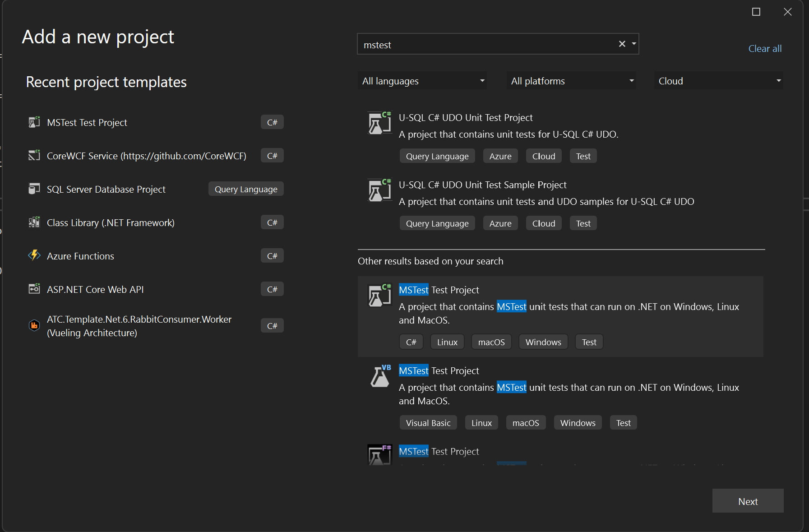Click the SQL Server Database Project icon
Screen dimensions: 809x532
point(34,189)
